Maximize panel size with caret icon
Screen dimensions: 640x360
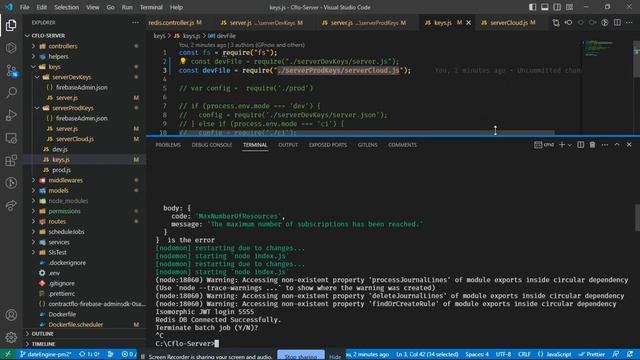point(617,144)
